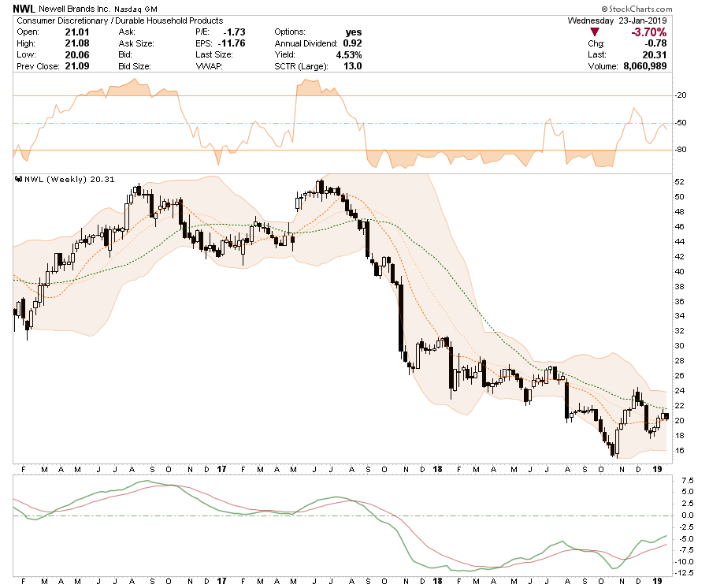
Task: Click the Annual Dividend value 0.92
Action: 353,43
